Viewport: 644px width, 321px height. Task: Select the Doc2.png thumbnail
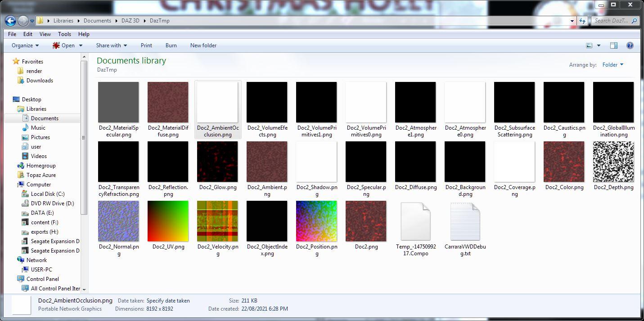366,221
